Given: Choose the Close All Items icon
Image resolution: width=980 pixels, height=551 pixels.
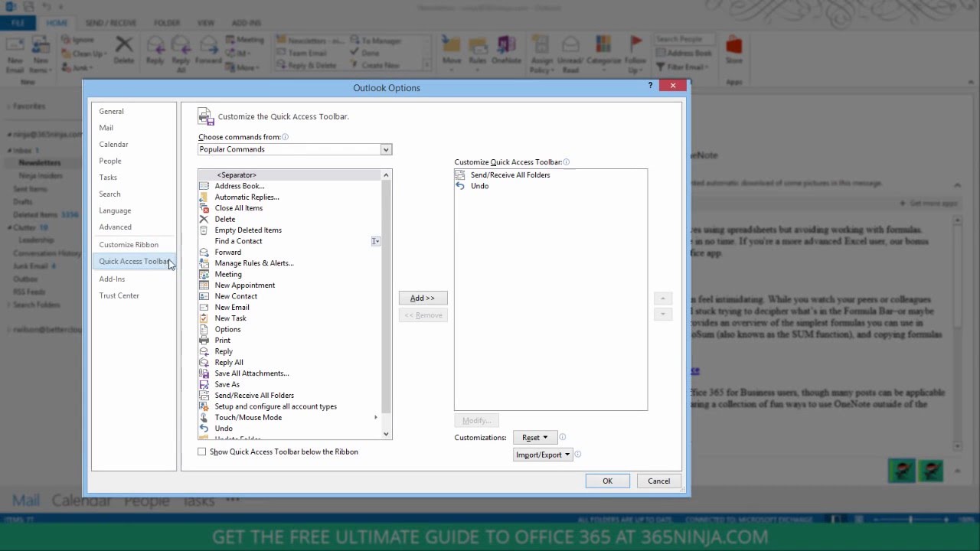Looking at the screenshot, I should (x=204, y=208).
